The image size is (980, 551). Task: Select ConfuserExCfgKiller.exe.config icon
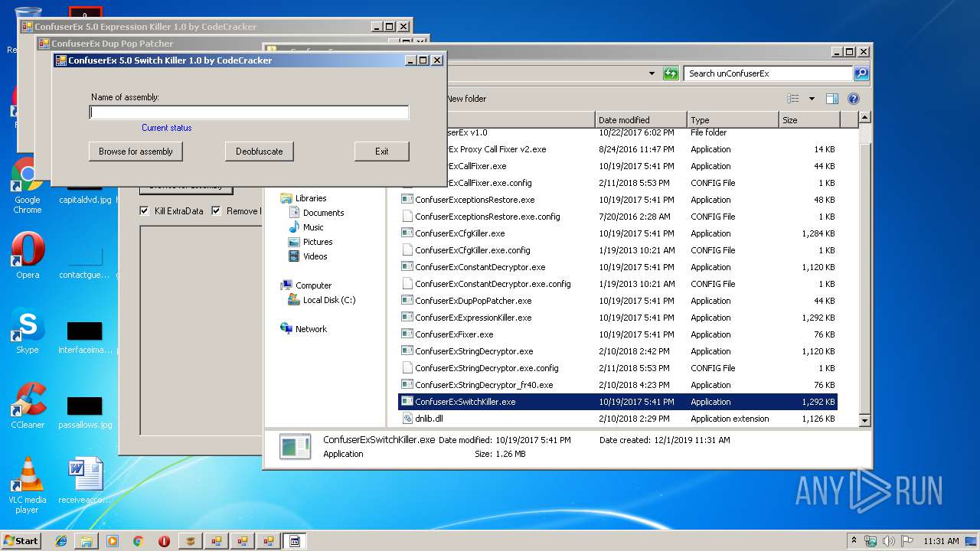407,250
